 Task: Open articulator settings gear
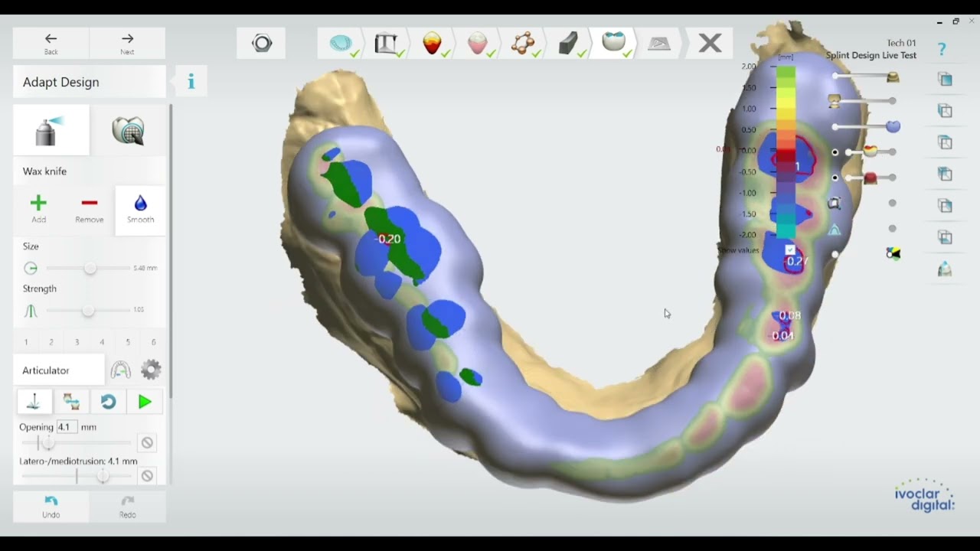tap(151, 370)
